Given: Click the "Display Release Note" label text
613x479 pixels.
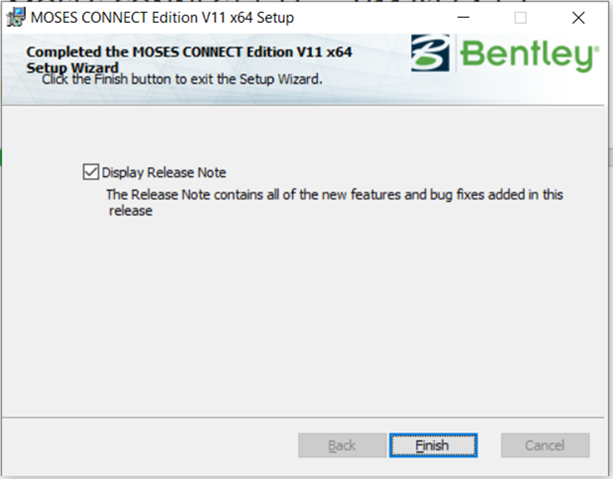Looking at the screenshot, I should point(164,172).
